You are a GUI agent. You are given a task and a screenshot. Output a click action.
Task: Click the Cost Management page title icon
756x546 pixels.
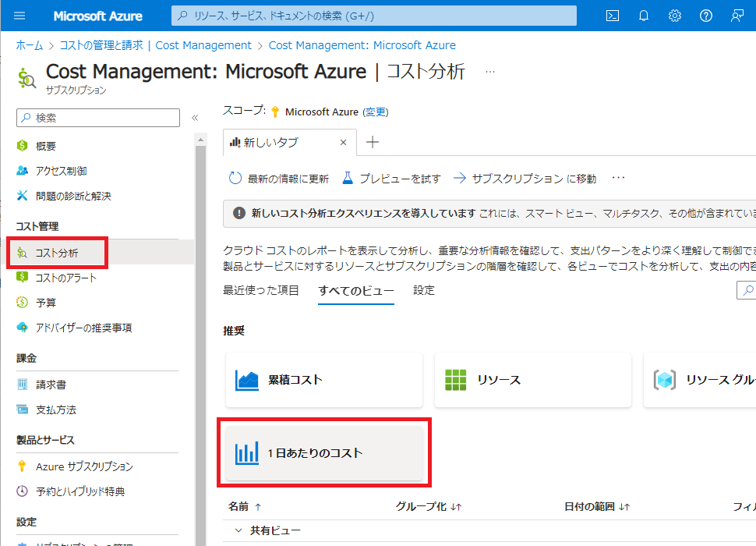coord(26,78)
